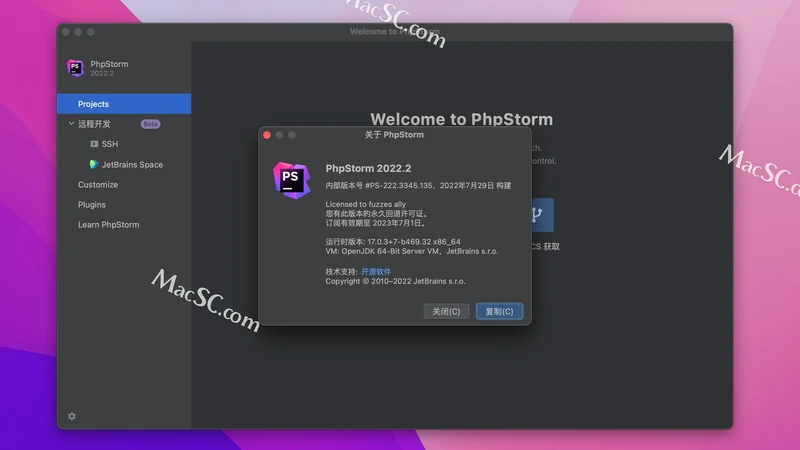Go to Learn PhpStorm

[x=108, y=225]
